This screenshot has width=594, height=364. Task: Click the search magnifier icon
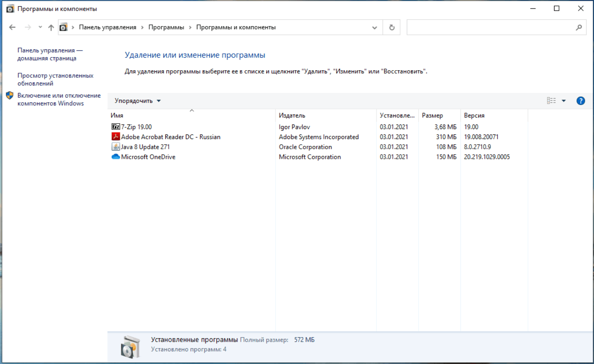(x=579, y=27)
